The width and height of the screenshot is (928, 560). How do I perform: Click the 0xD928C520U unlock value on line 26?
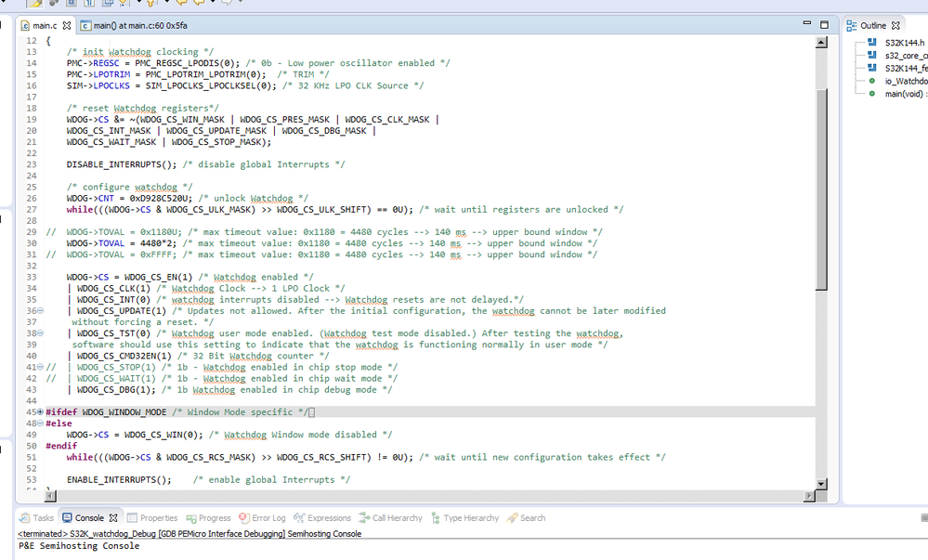click(161, 199)
